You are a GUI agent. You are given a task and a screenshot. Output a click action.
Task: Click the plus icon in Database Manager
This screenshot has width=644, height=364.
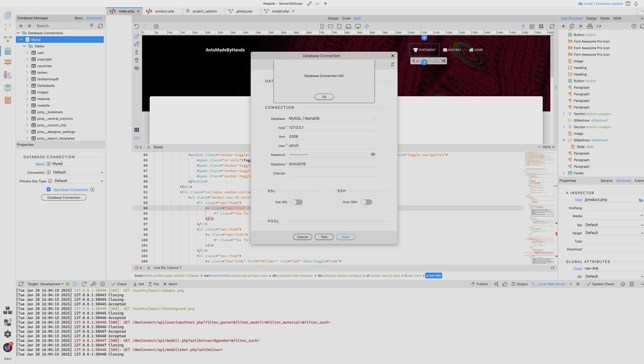click(21, 26)
